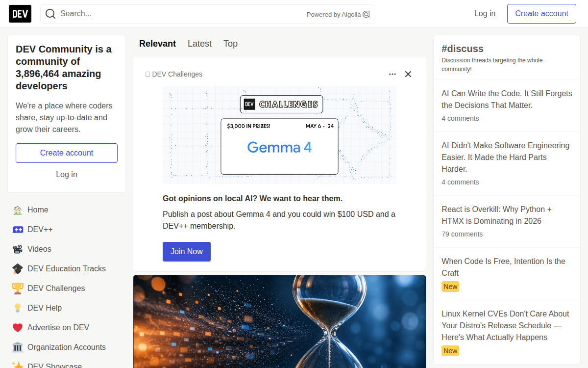Click 'DEV Challenges' label atop the card
The width and height of the screenshot is (588, 368).
177,74
